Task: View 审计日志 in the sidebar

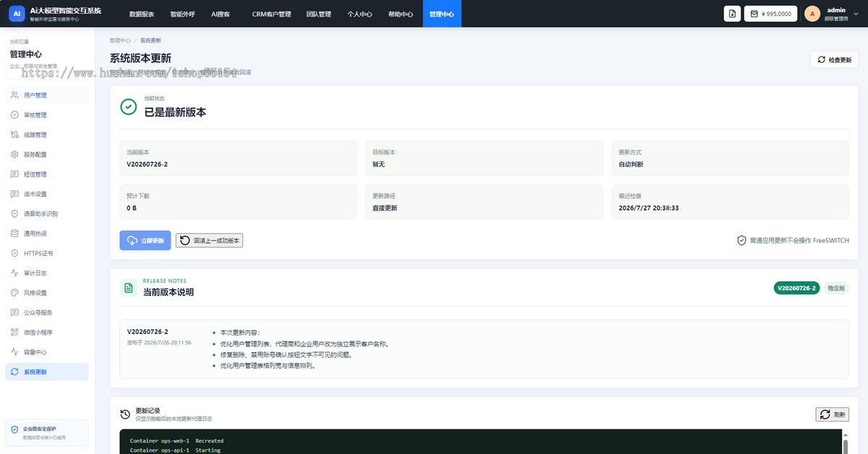Action: tap(47, 273)
